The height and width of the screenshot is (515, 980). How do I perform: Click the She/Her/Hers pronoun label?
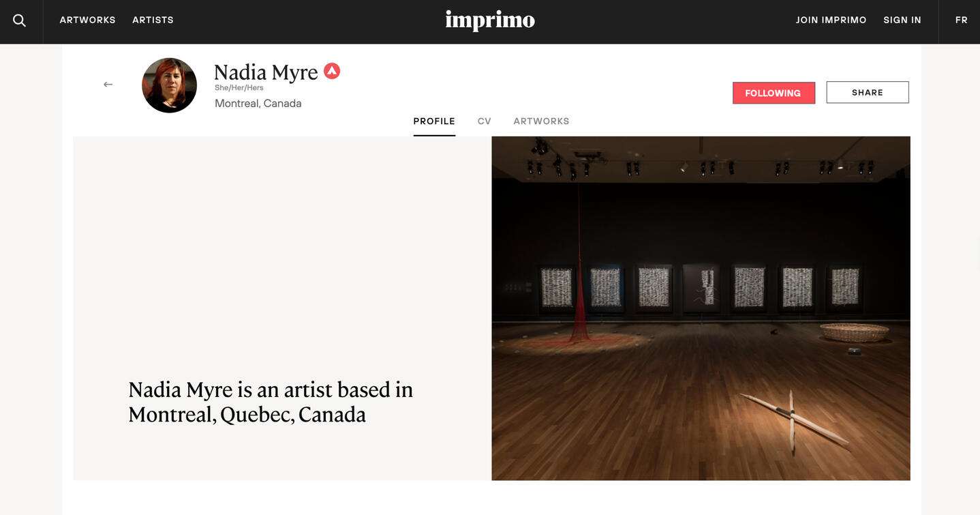(239, 88)
